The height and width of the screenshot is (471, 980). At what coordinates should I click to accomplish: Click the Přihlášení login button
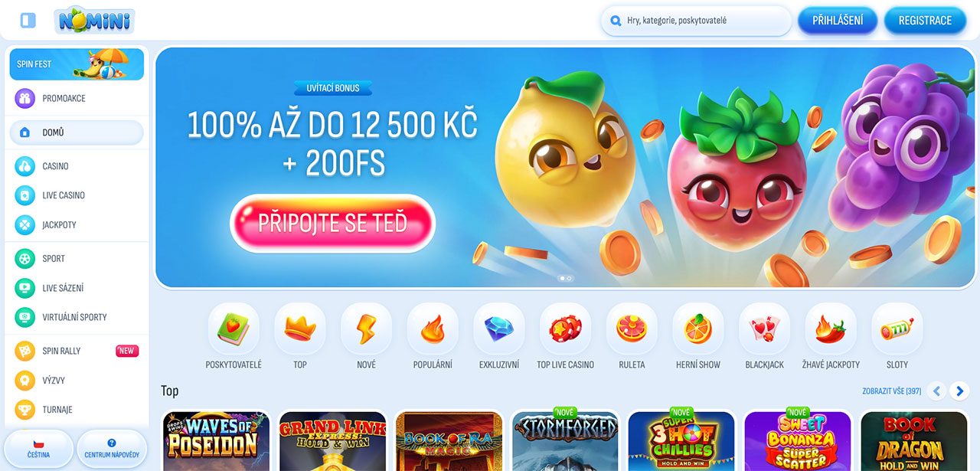pos(838,21)
